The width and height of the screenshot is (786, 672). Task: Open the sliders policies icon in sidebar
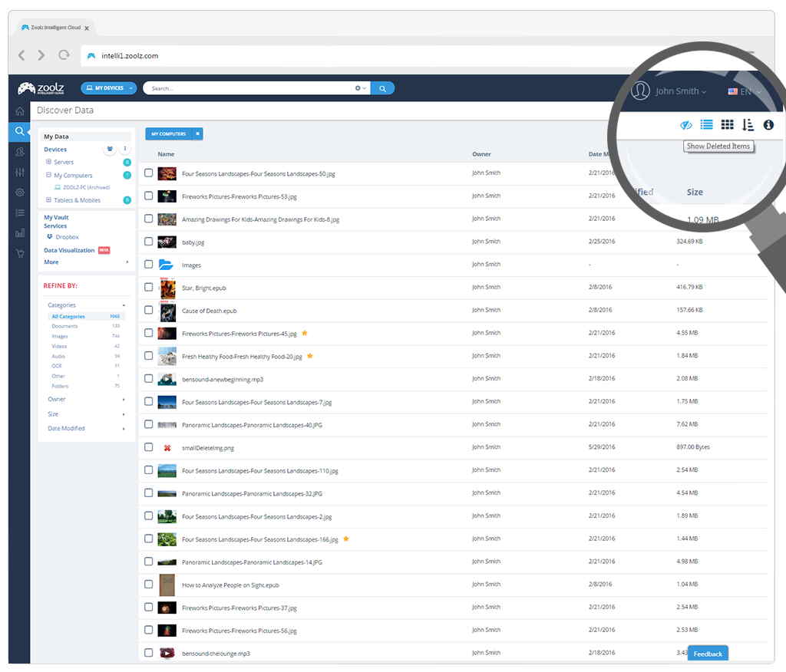coord(19,172)
